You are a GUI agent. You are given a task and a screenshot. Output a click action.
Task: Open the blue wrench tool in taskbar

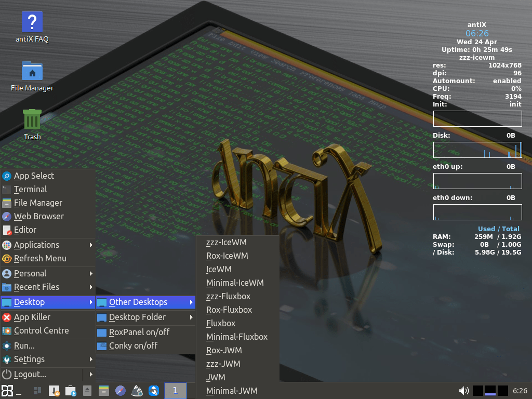[x=154, y=391]
